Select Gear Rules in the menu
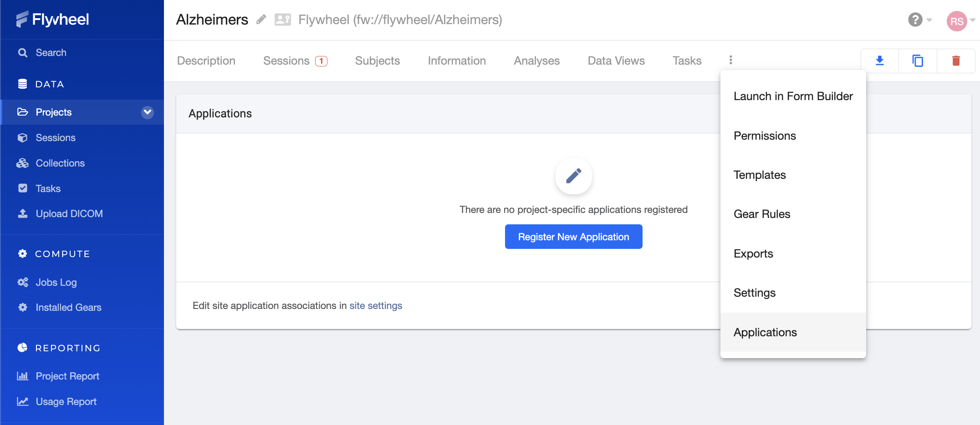This screenshot has height=425, width=980. 793,214
